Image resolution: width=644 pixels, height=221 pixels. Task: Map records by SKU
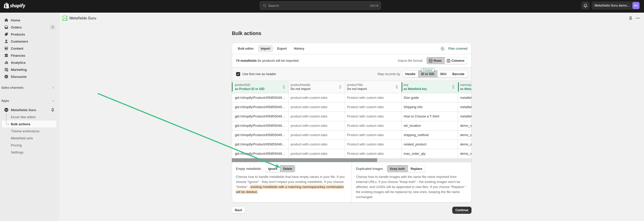(x=443, y=74)
